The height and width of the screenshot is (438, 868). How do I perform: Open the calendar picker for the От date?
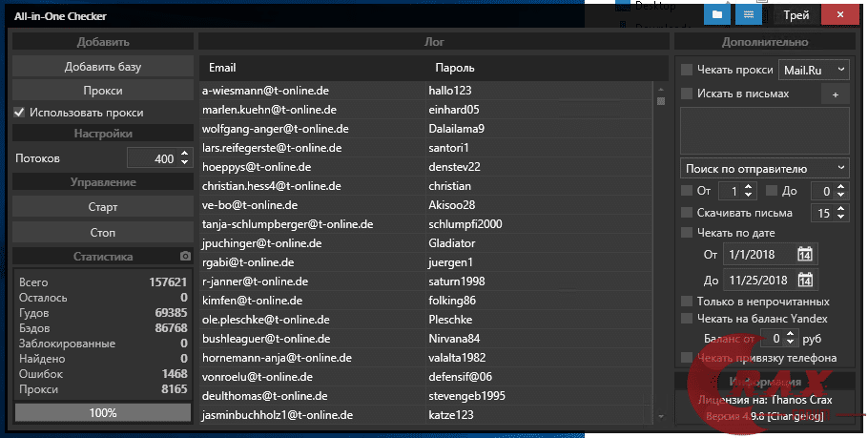click(x=804, y=255)
